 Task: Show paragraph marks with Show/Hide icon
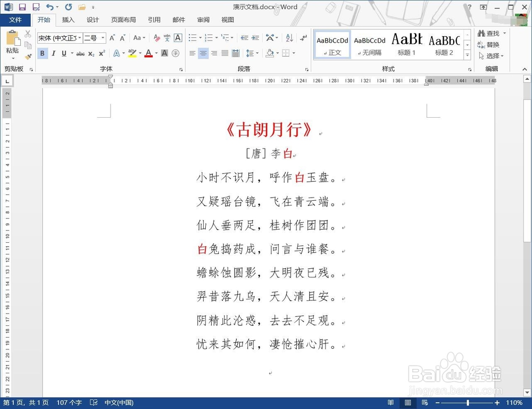[303, 38]
